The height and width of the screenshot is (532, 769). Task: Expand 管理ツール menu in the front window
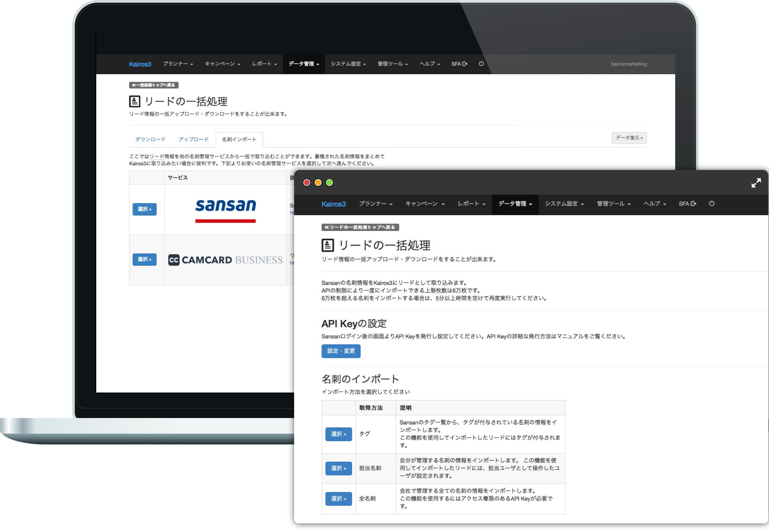tap(614, 204)
